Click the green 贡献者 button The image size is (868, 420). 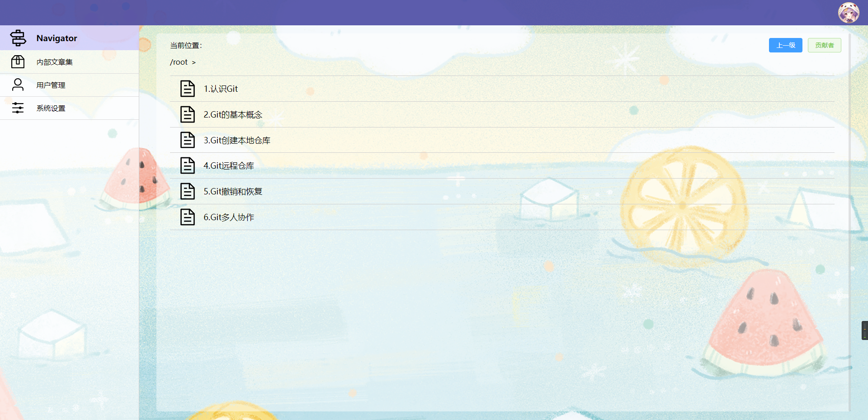pos(825,45)
